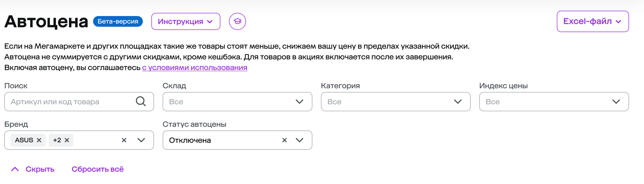Viewport: 644px width, 184px height.
Task: Remove the +2 brands tag
Action: pos(67,140)
